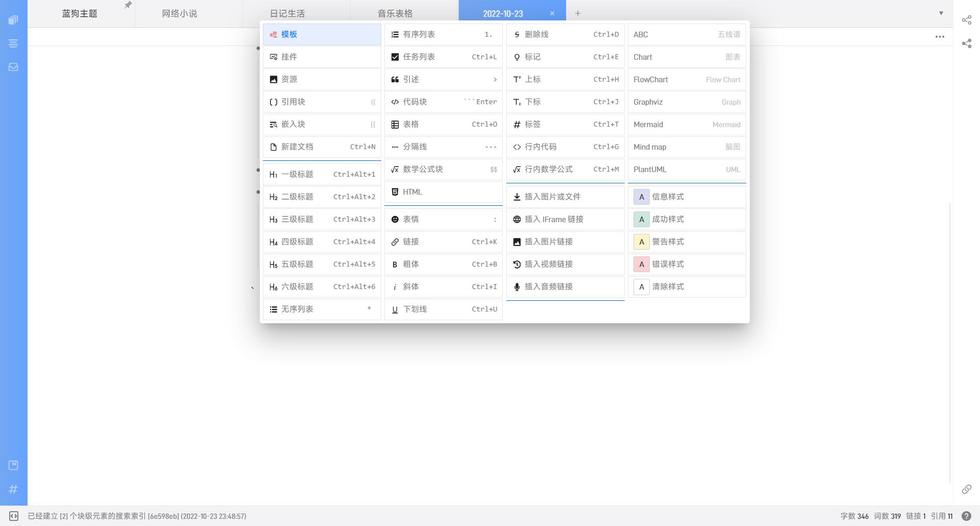Add a new tab with the plus button

point(578,13)
